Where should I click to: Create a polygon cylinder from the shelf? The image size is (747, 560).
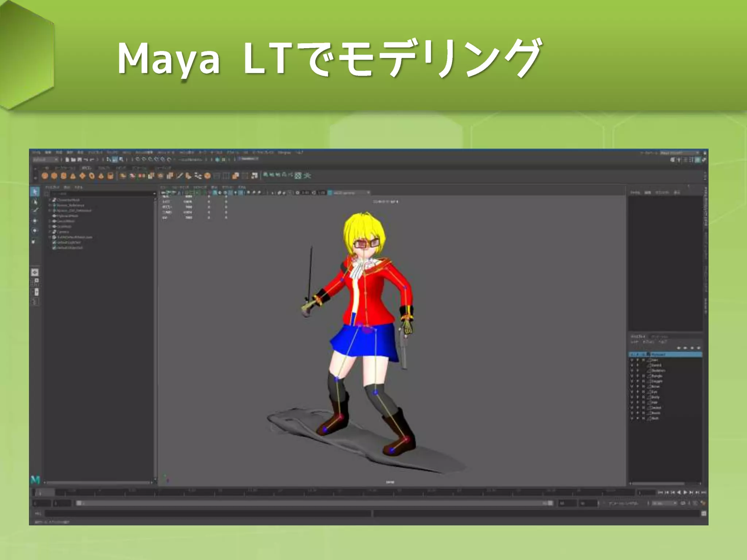[x=64, y=176]
